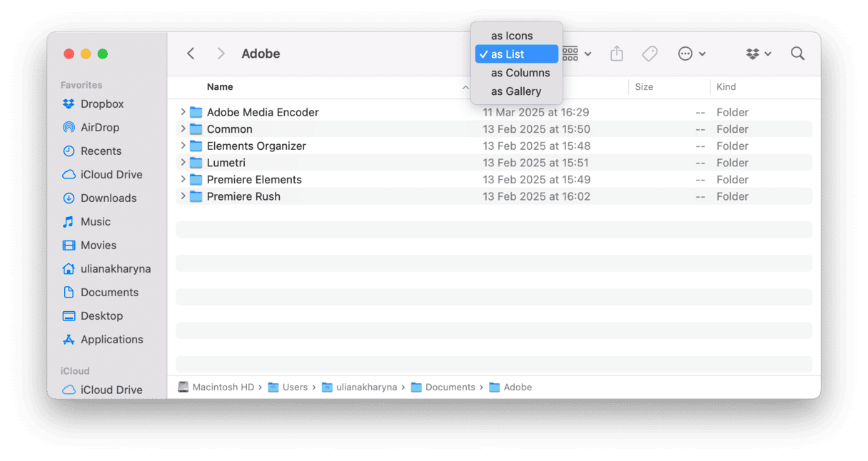Select the Adobe Media Encoder name

coord(263,112)
